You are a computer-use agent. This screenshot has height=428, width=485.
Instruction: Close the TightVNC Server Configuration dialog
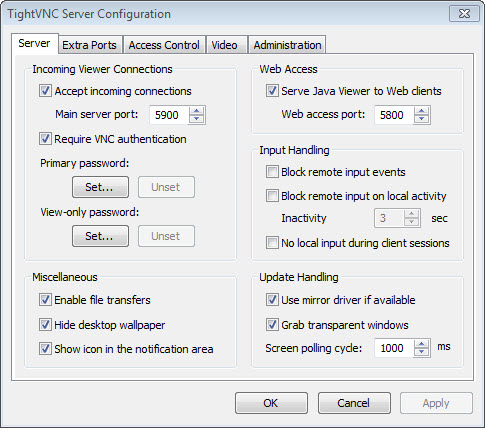[464, 14]
